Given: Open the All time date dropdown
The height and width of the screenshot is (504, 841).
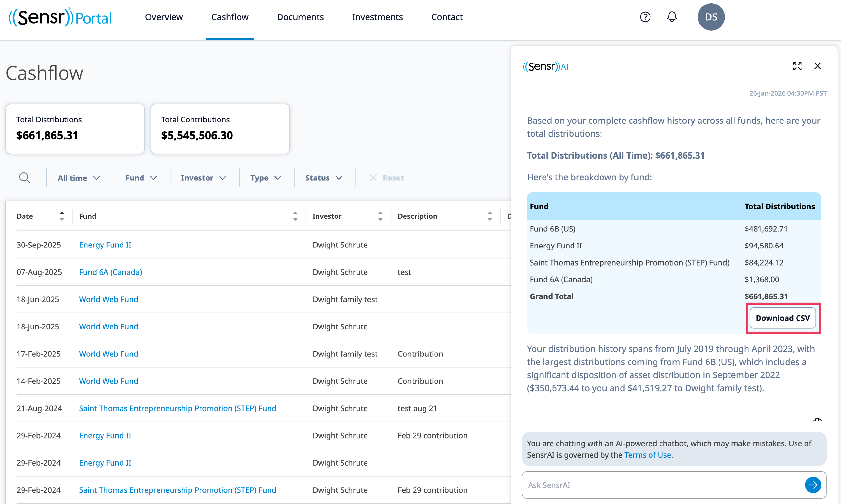Looking at the screenshot, I should point(79,178).
